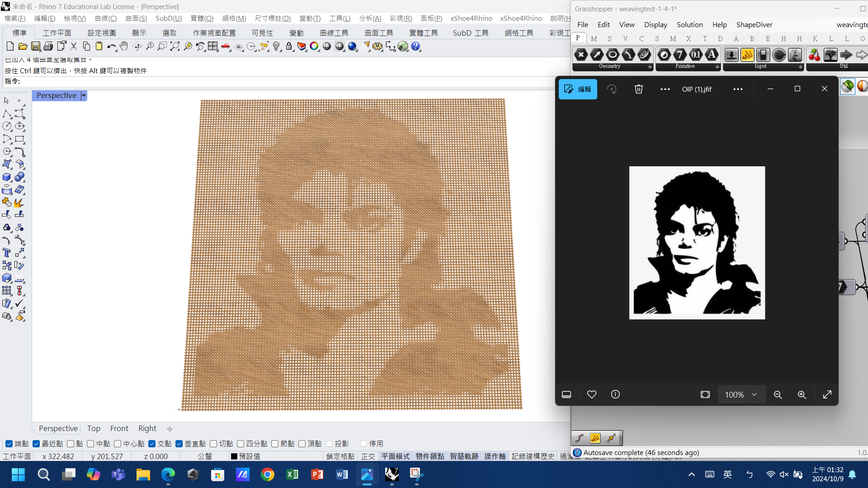Image resolution: width=868 pixels, height=488 pixels.
Task: Open the 100% zoom level dropdown
Action: click(x=741, y=394)
